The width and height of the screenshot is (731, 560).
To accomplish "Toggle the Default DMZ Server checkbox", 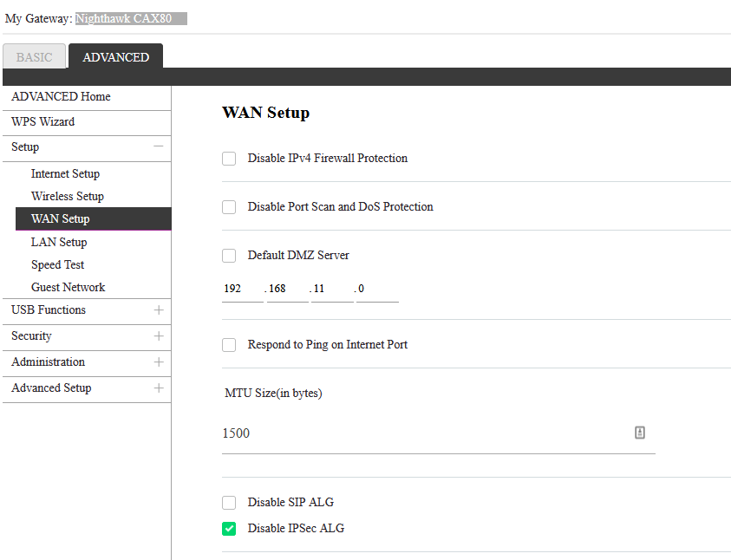I will (x=229, y=256).
